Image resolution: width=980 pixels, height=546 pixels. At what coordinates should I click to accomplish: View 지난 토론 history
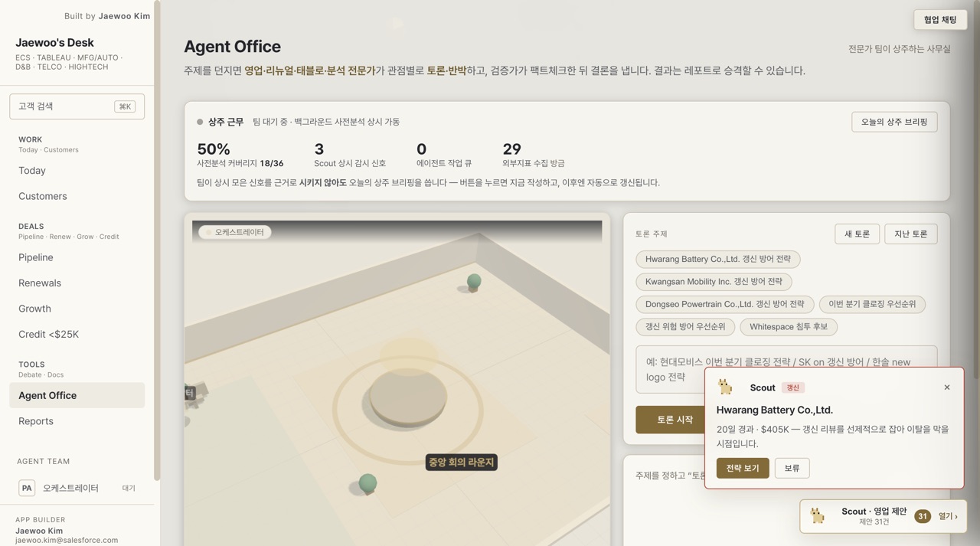911,234
